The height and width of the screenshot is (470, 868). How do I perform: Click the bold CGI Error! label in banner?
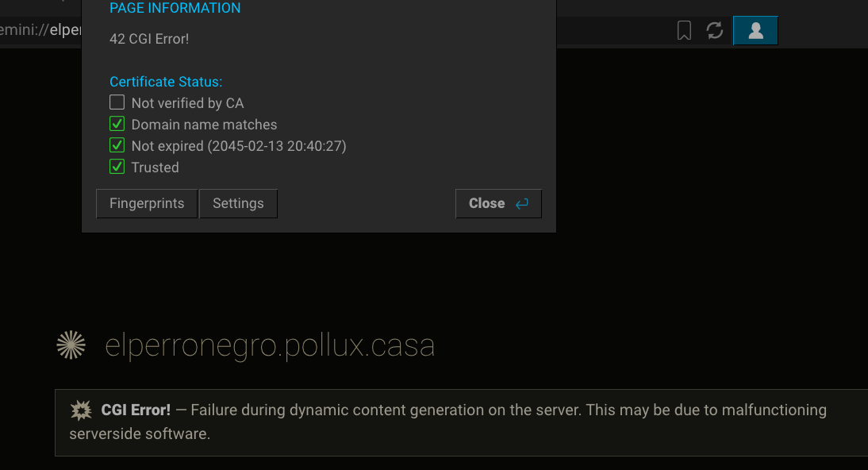136,410
